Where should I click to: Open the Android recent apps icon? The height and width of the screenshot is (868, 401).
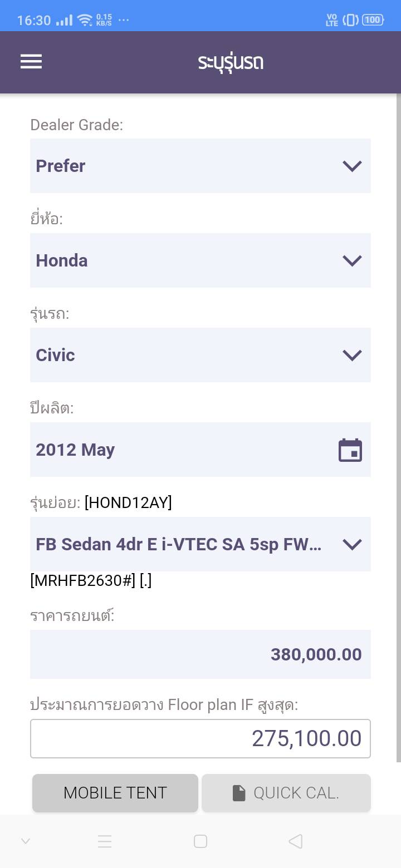click(105, 841)
